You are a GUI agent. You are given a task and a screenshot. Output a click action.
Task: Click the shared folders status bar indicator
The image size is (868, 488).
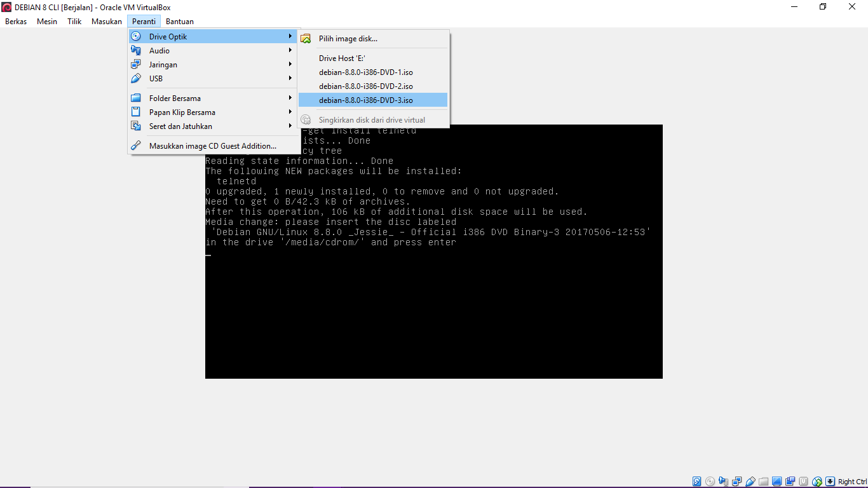pos(763,481)
